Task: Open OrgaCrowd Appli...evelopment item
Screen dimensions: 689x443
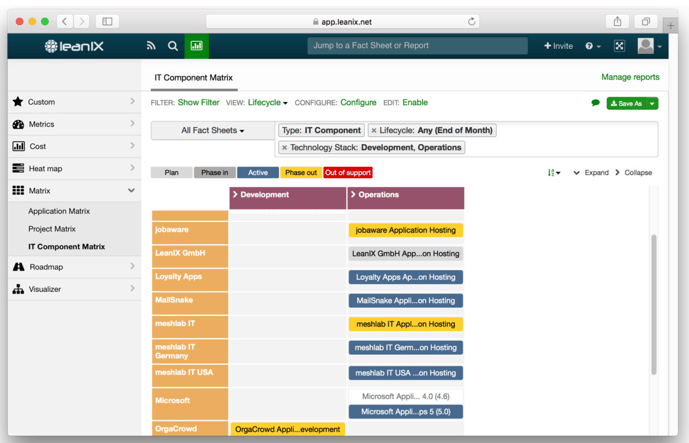Action: coord(288,429)
